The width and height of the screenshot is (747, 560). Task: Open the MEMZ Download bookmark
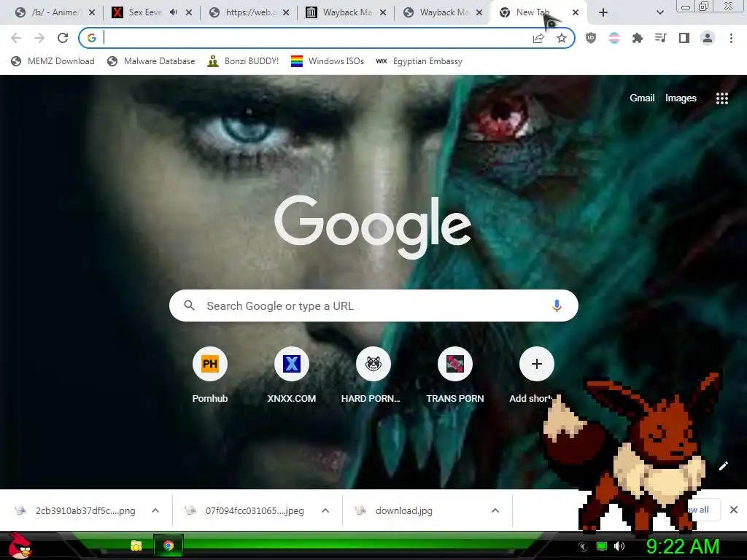tap(53, 61)
